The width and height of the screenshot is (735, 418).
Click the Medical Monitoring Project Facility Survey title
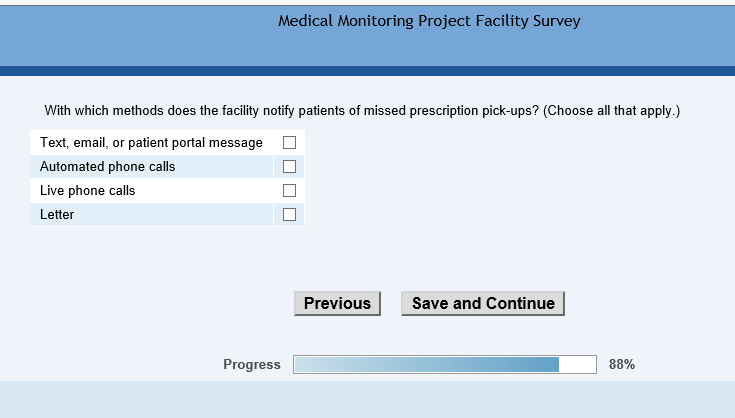click(429, 21)
